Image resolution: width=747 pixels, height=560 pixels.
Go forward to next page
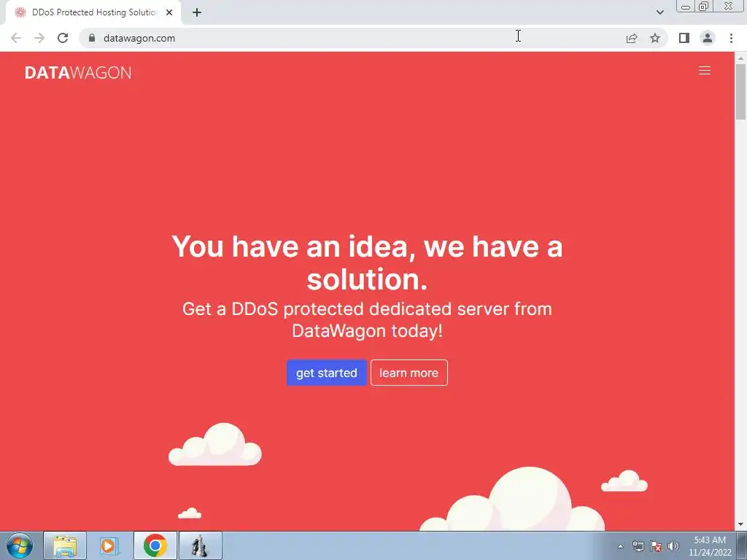39,38
